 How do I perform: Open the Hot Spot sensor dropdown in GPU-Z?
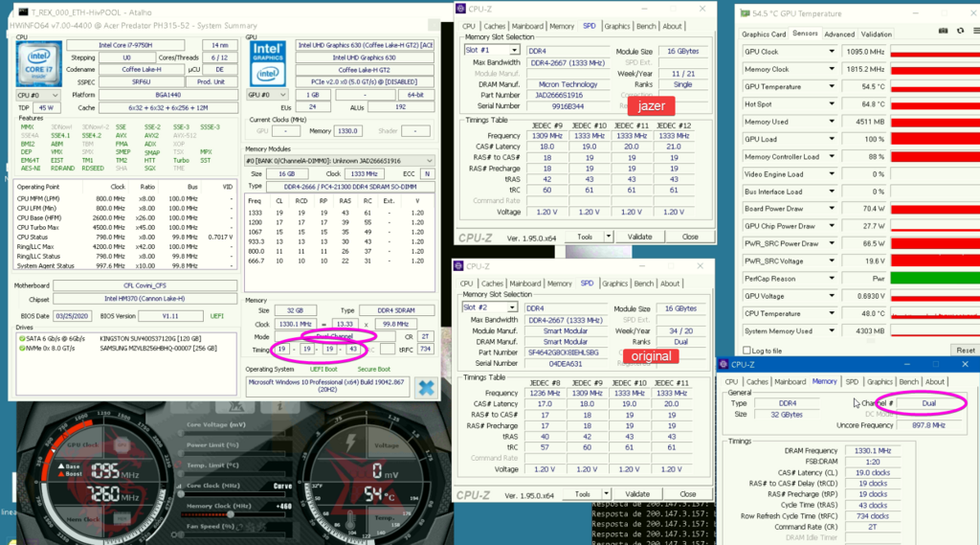point(832,103)
